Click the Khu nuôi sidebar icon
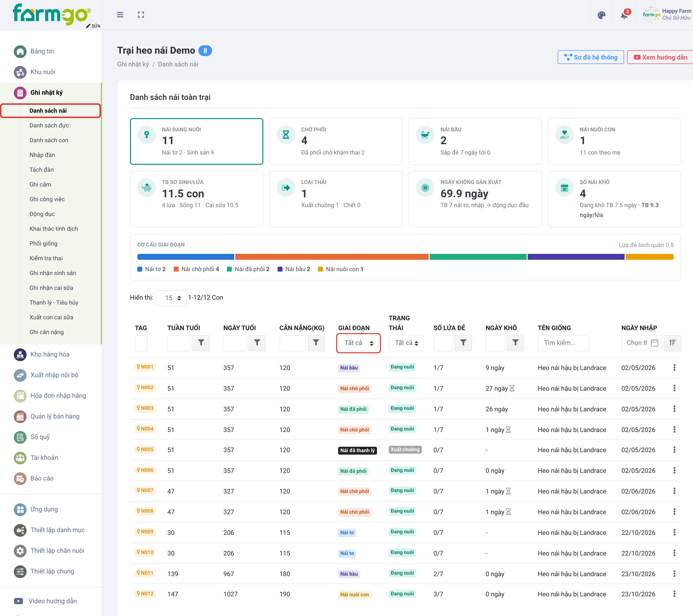693x616 pixels. click(20, 72)
